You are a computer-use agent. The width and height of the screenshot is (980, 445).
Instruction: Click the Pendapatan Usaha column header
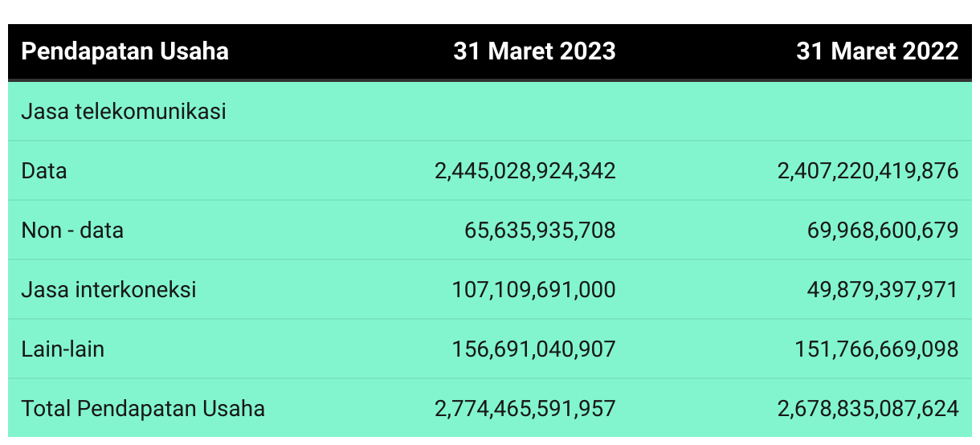[x=125, y=51]
